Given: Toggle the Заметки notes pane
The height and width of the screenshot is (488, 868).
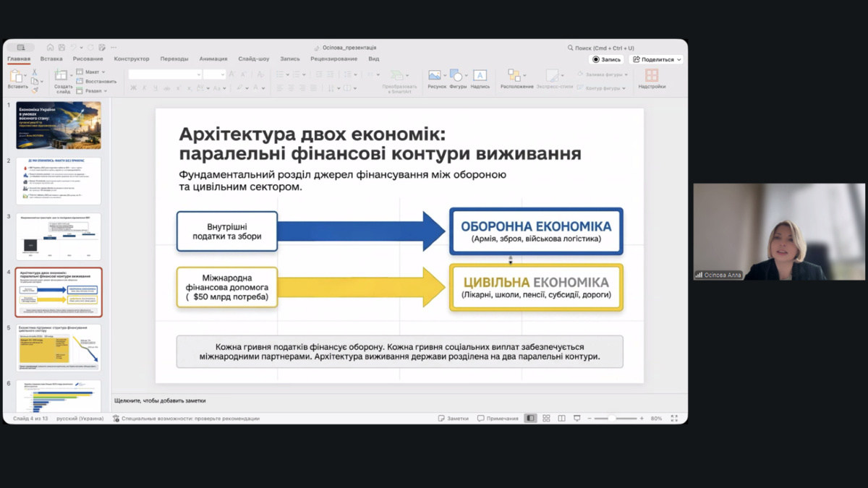Looking at the screenshot, I should click(x=454, y=419).
